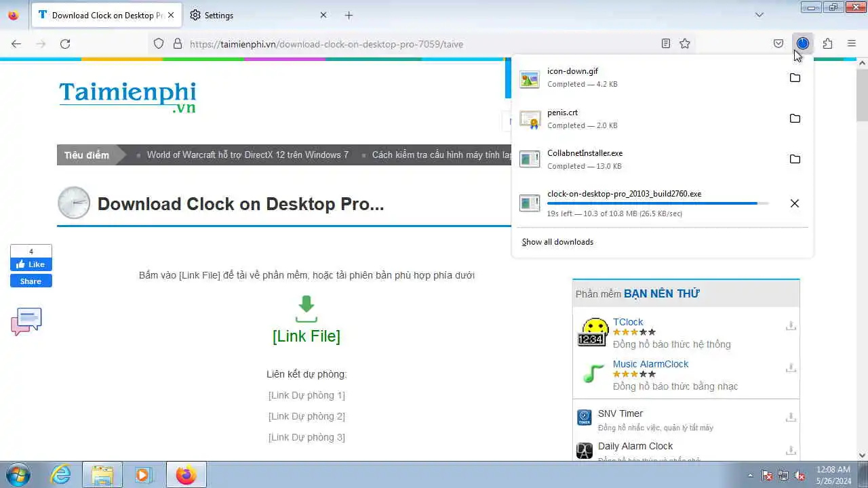Click the TClock app icon
Viewport: 868px width, 488px height.
tap(593, 332)
